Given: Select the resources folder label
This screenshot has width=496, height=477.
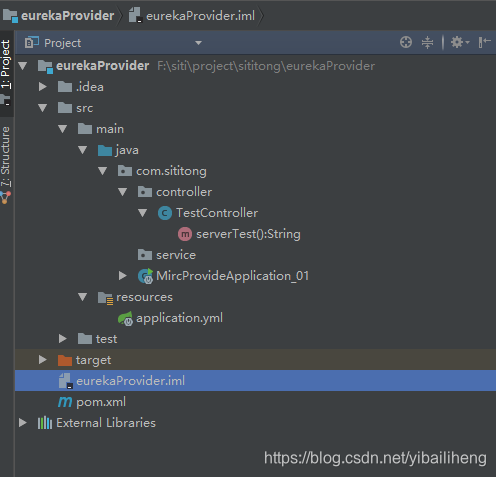Looking at the screenshot, I should pyautogui.click(x=144, y=297).
